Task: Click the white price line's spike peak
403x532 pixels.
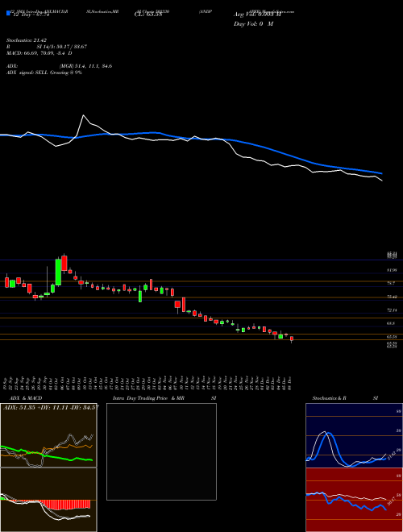Action: point(83,116)
